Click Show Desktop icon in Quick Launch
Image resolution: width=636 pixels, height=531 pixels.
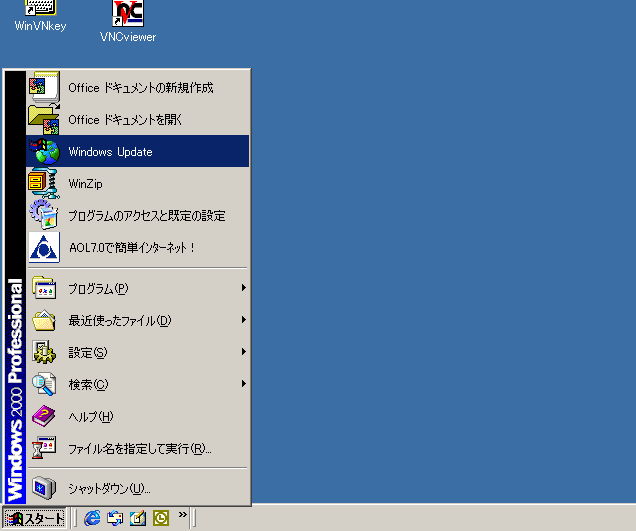pyautogui.click(x=138, y=518)
